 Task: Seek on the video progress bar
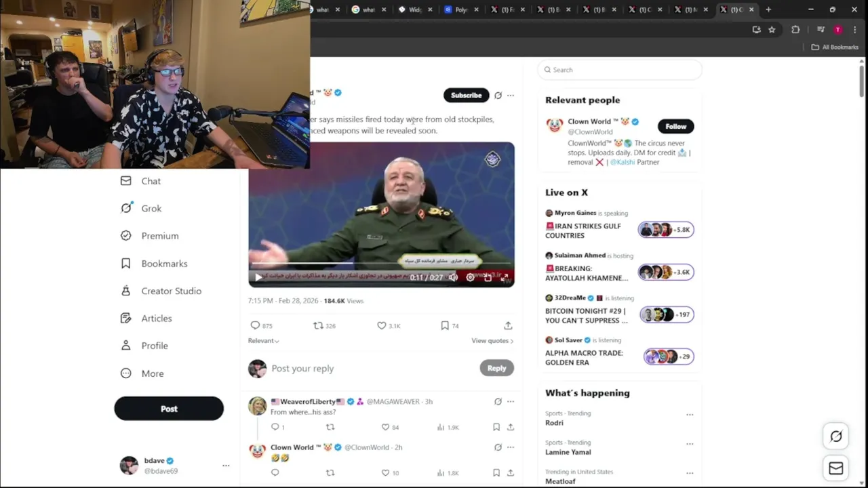click(381, 263)
